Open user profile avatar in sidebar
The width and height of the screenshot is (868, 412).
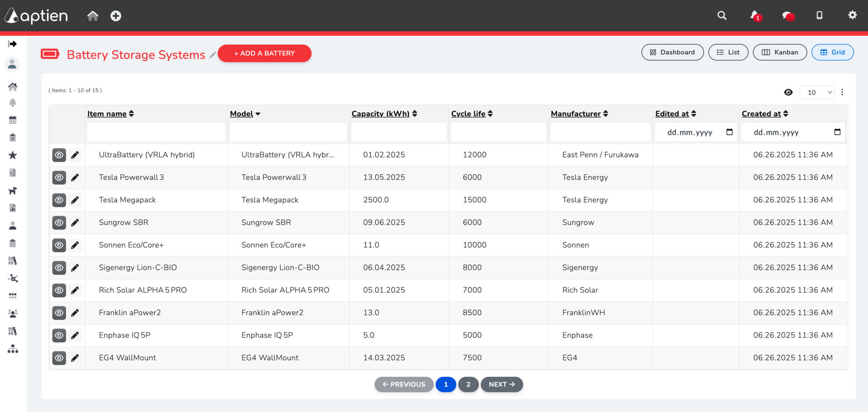pyautogui.click(x=12, y=65)
